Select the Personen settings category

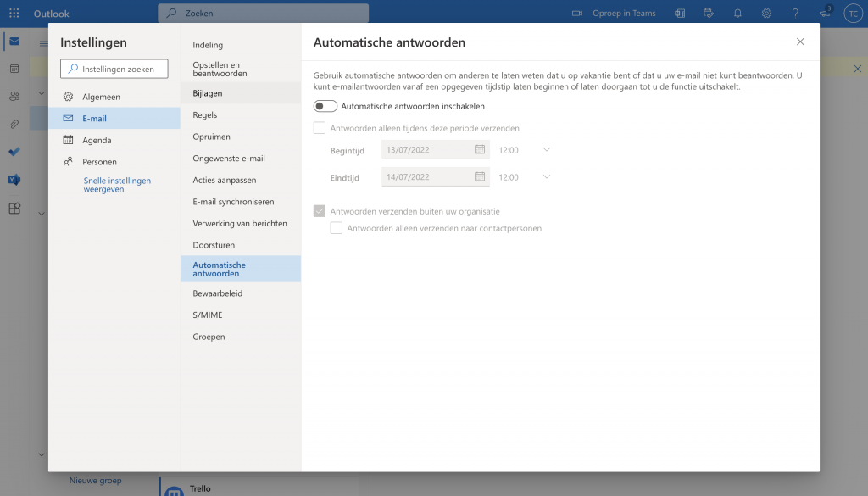coord(114,162)
